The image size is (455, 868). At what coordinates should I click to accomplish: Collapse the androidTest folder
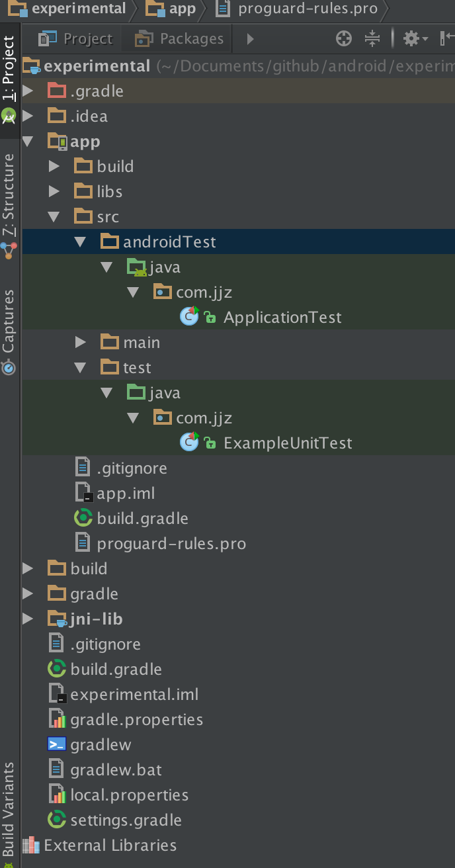pos(81,242)
